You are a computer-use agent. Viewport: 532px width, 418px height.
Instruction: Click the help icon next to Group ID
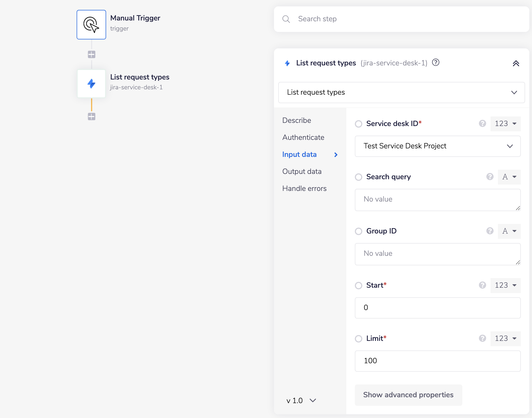tap(490, 231)
